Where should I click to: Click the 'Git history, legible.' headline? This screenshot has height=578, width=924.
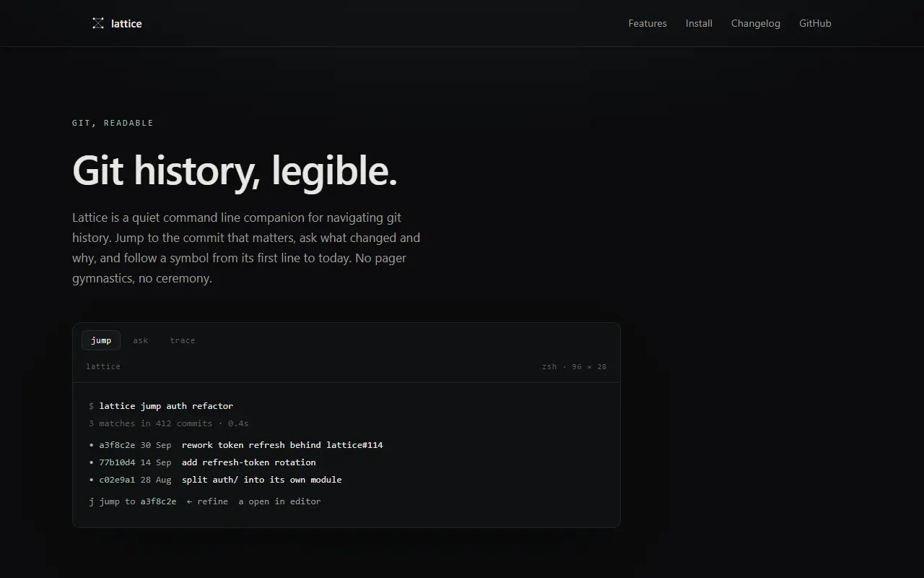click(235, 171)
